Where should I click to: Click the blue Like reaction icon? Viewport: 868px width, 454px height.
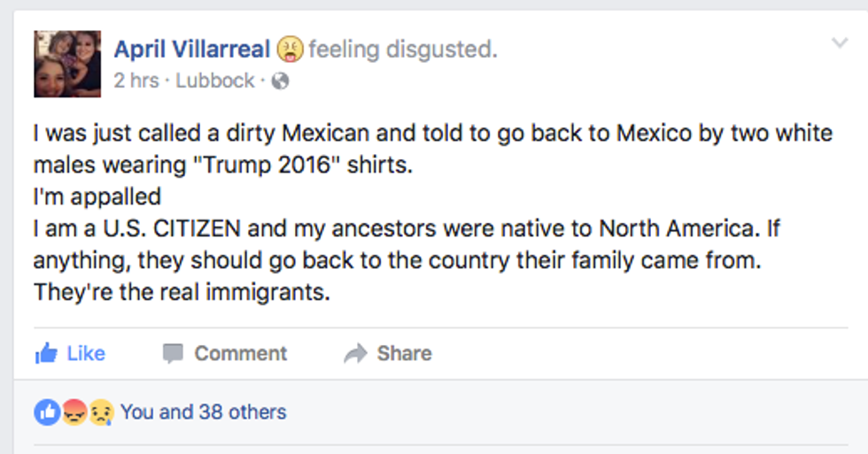pos(46,412)
